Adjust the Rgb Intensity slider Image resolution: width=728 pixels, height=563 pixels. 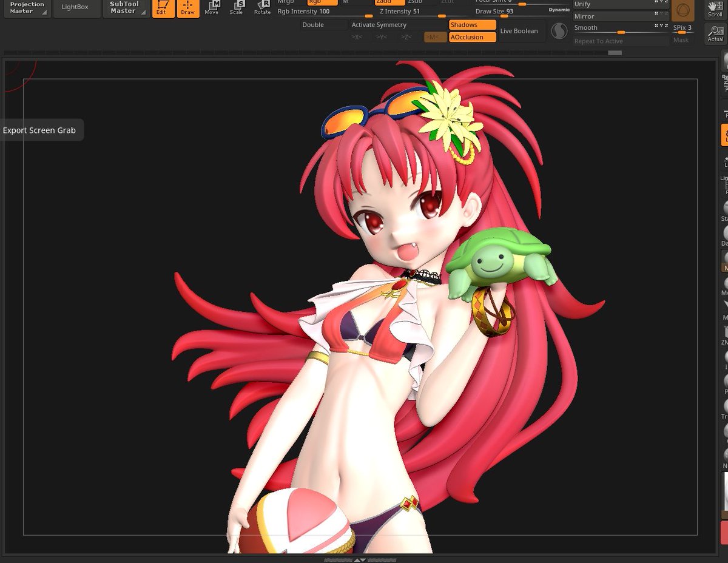(325, 13)
